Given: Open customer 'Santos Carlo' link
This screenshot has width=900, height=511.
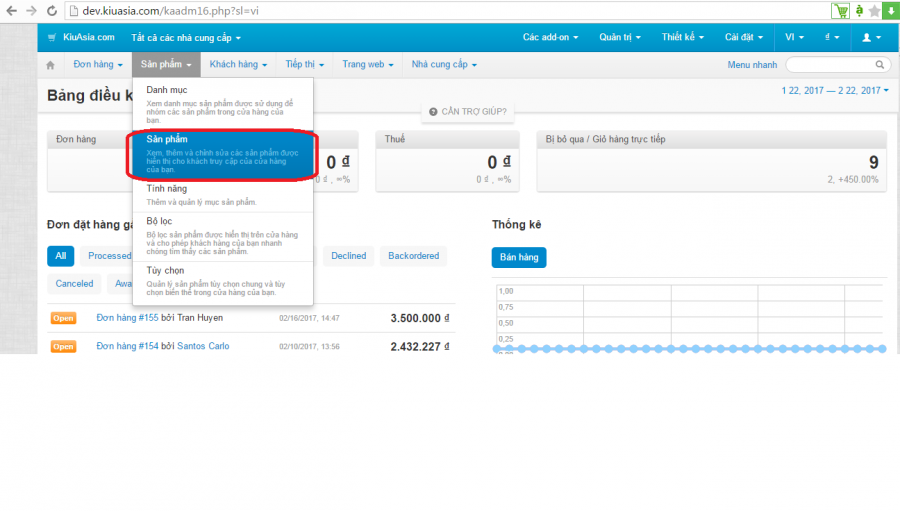Looking at the screenshot, I should (x=203, y=346).
